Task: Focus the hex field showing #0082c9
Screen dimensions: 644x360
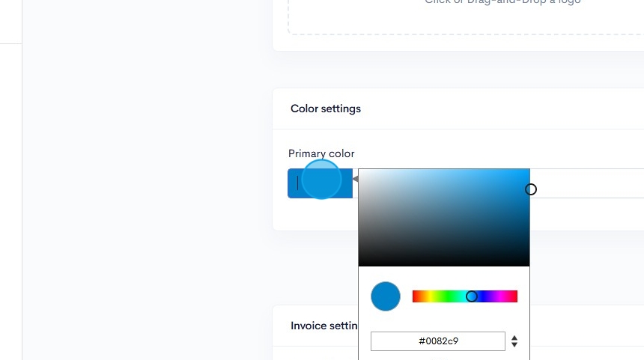Action: (438, 341)
